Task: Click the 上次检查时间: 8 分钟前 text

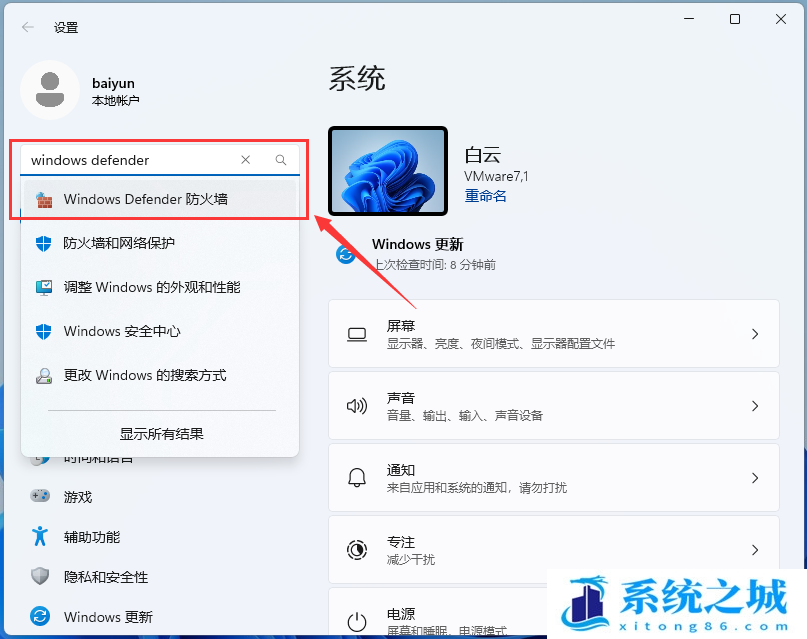Action: (x=434, y=264)
